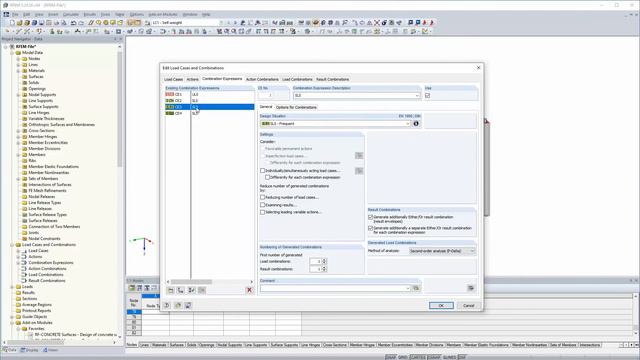640x360 pixels.
Task: Switch to the Result Combinations tab
Action: (333, 79)
